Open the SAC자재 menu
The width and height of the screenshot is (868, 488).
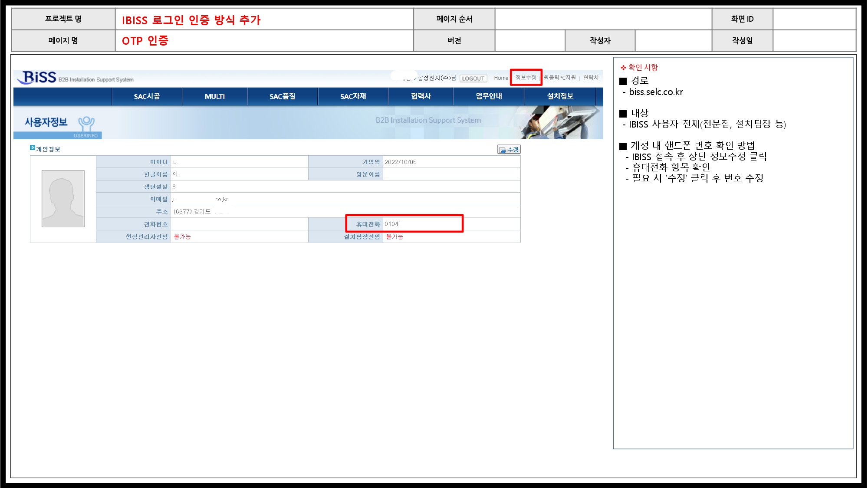pos(353,96)
